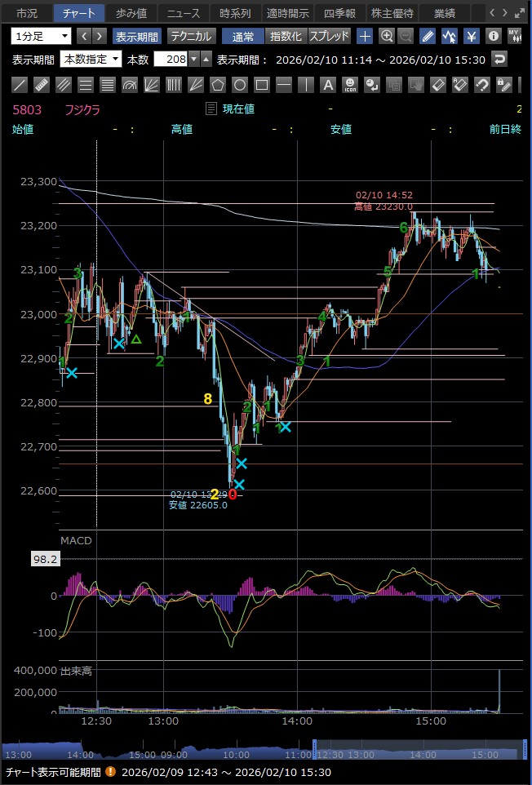
Task: Toggle the 指数化 index mode
Action: pos(286,36)
